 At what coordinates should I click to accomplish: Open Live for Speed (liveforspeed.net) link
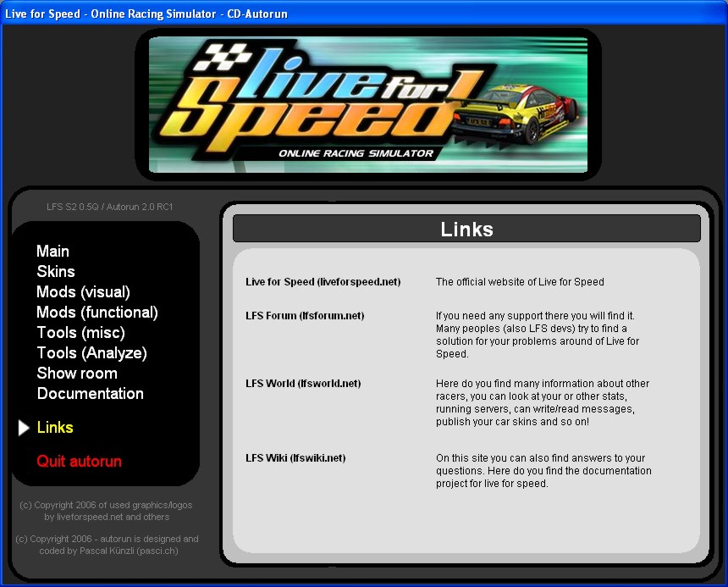click(323, 282)
